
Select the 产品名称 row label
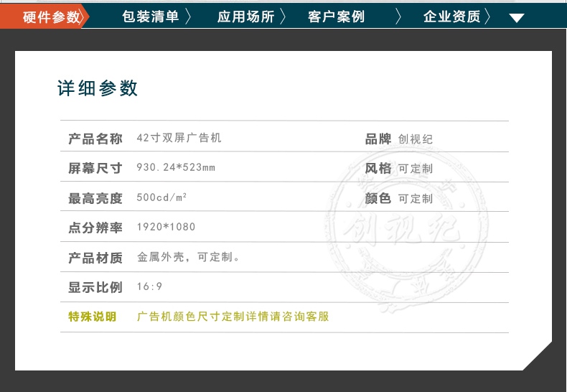click(x=95, y=139)
